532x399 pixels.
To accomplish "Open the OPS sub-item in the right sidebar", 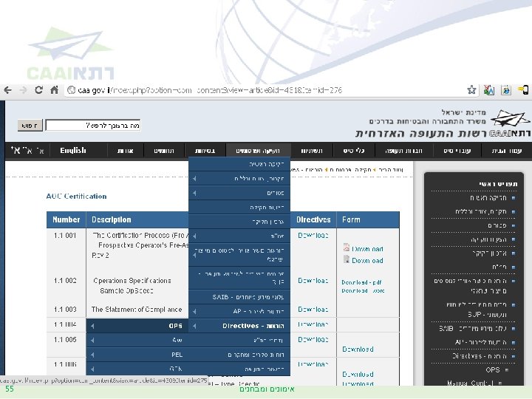I will point(493,370).
